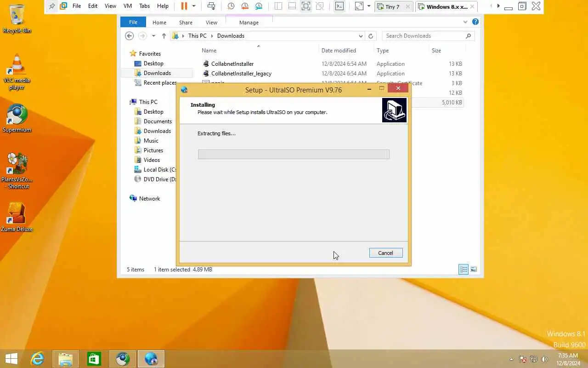Launch Internet Explorer from the taskbar
This screenshot has width=588, height=368.
[37, 358]
